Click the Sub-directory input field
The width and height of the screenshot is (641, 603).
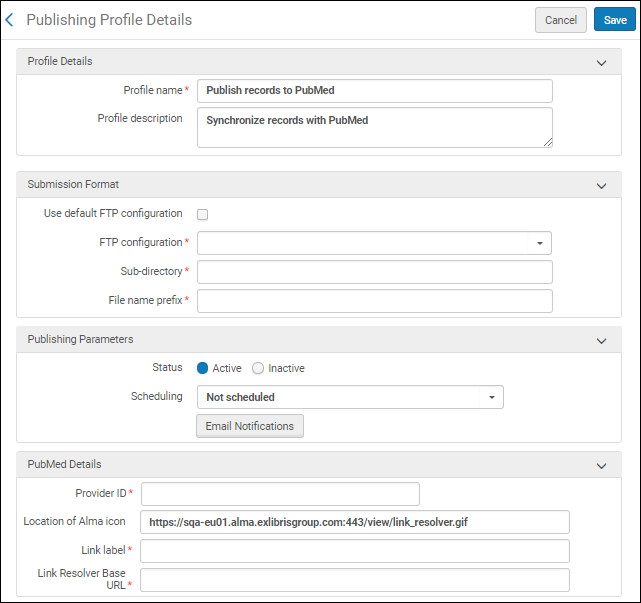pos(374,272)
